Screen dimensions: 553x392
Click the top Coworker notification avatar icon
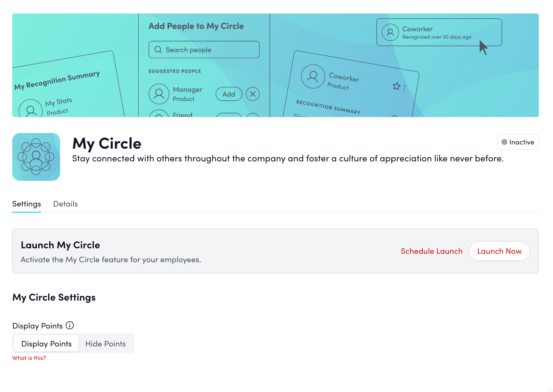pos(390,32)
